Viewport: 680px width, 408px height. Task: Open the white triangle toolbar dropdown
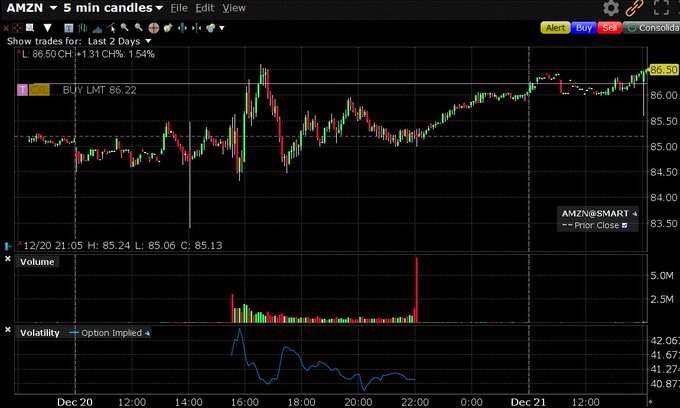pos(47,28)
